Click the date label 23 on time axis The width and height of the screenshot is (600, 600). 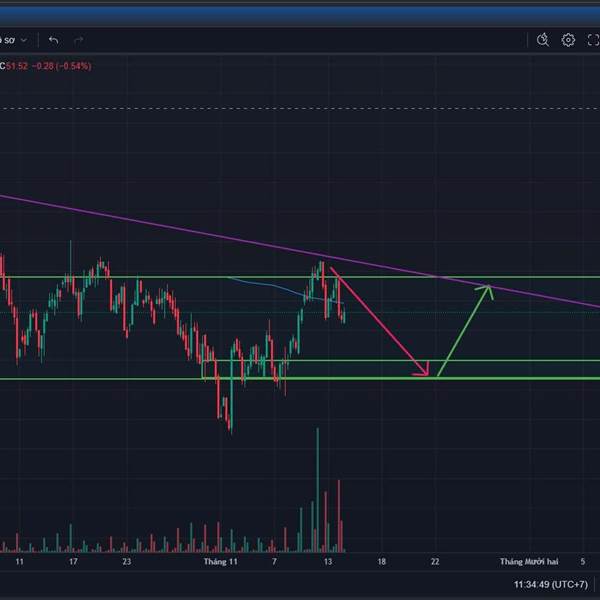[x=127, y=561]
